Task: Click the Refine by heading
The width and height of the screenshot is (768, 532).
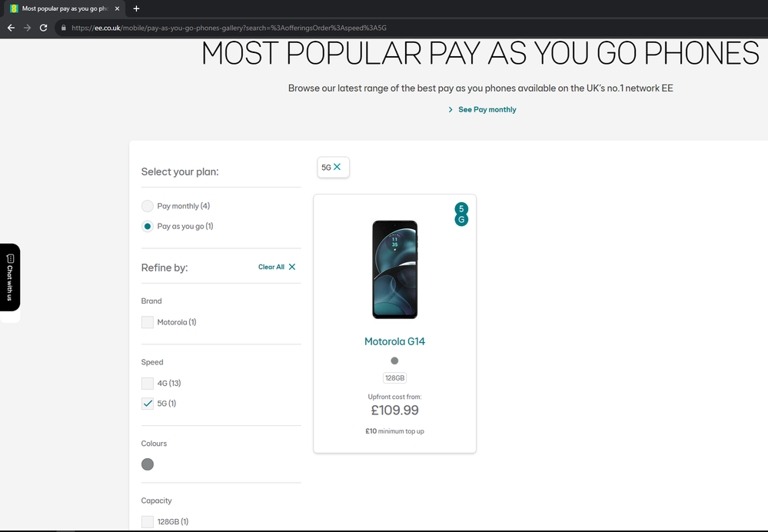Action: (165, 268)
